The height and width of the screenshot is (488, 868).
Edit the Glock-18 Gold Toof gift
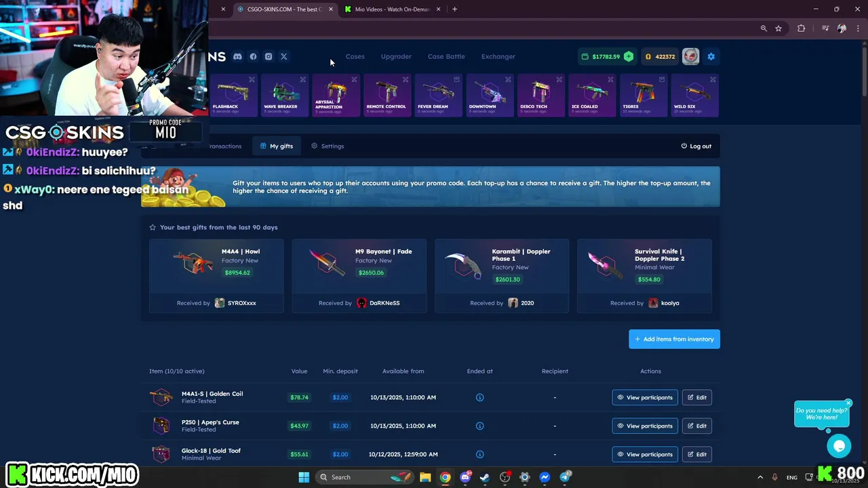696,454
